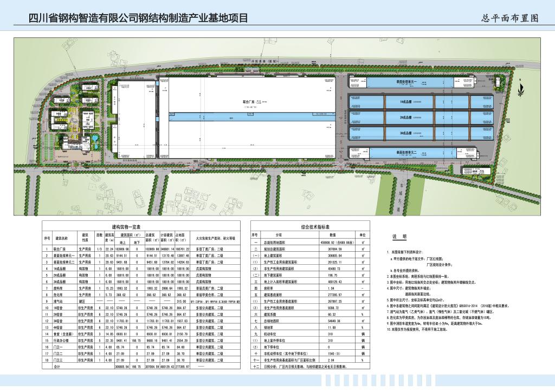Select the "分项" column header
The height and width of the screenshot is (392, 555).
(279, 235)
